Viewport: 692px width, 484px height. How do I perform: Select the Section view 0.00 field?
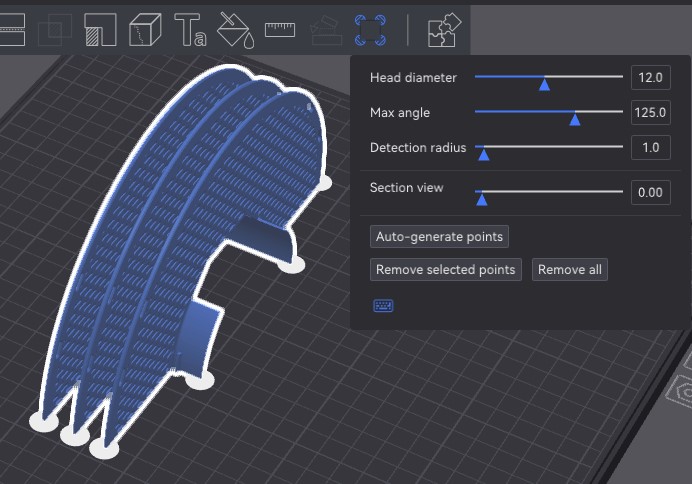[x=650, y=192]
